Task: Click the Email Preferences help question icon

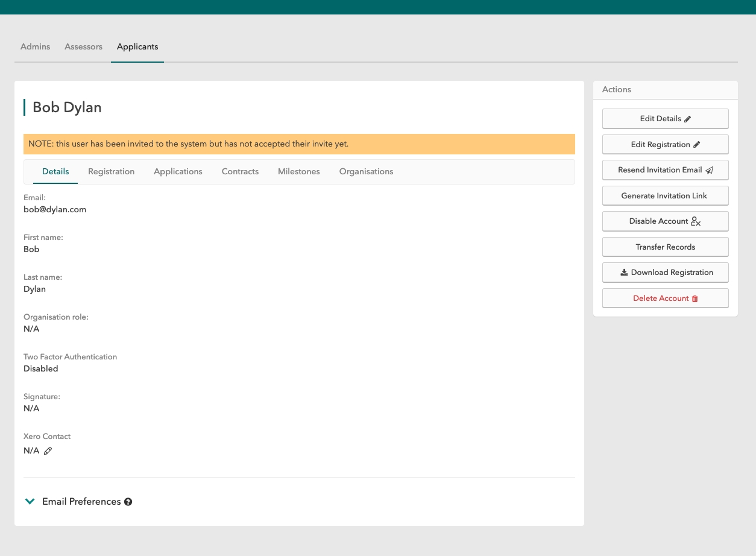Action: point(128,502)
